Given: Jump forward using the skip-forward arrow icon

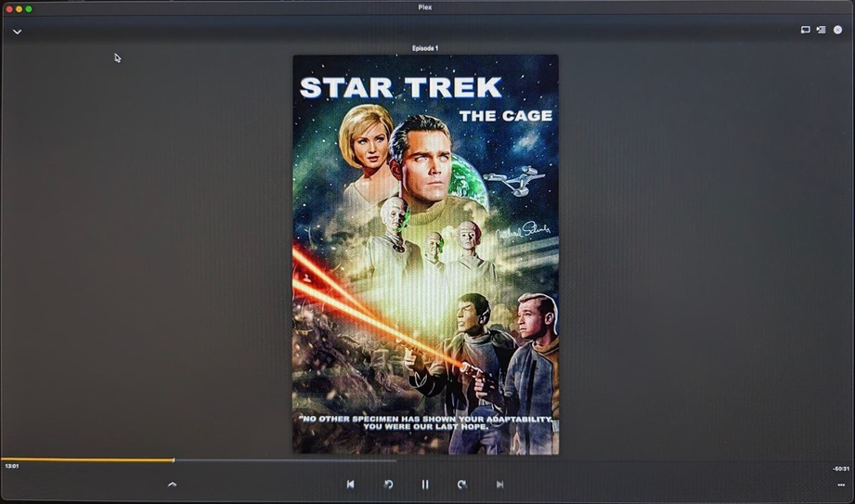Looking at the screenshot, I should pos(462,485).
